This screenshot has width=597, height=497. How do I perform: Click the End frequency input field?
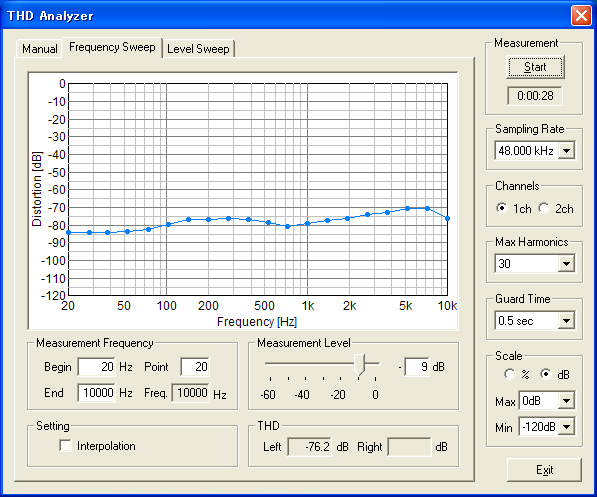point(96,393)
